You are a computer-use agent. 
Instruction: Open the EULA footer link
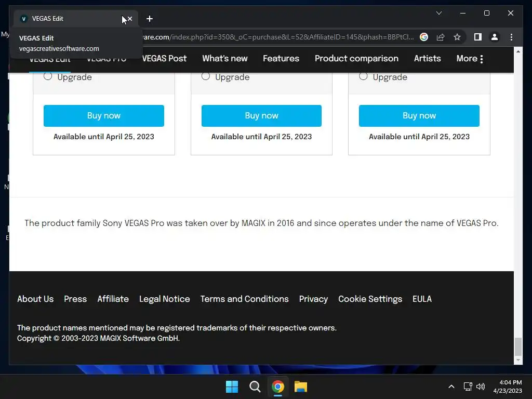[422, 299]
